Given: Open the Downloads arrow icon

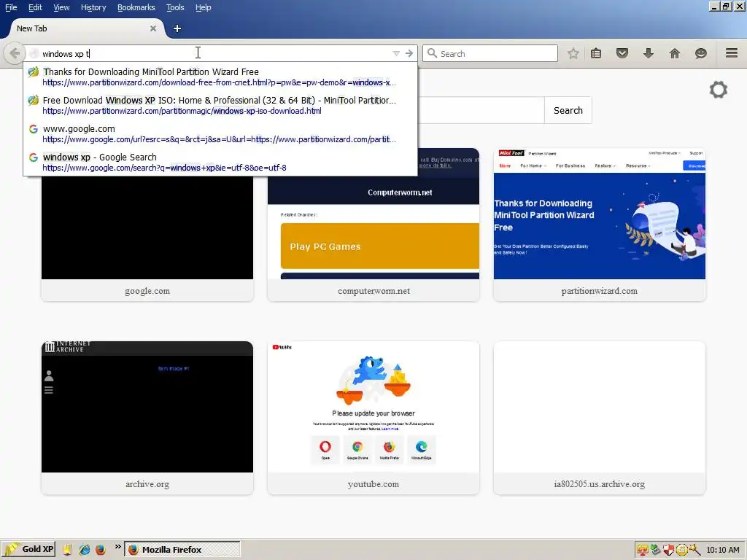Looking at the screenshot, I should pyautogui.click(x=649, y=53).
